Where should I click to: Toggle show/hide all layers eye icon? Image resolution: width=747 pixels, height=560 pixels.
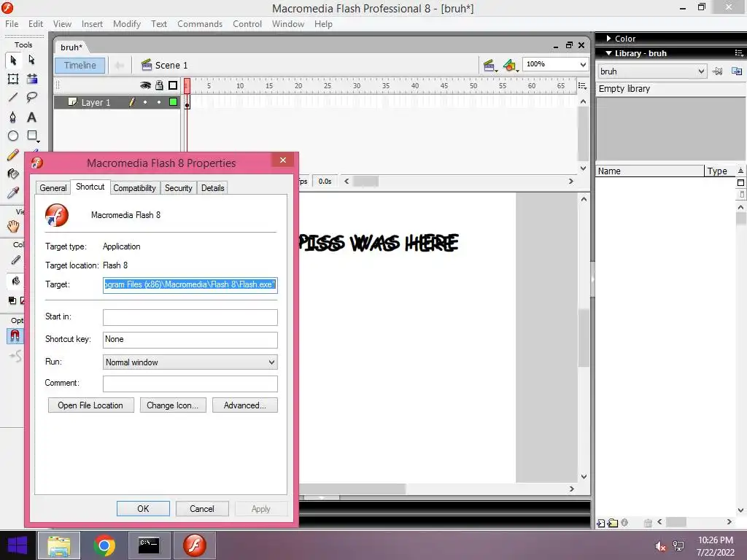[x=145, y=85]
